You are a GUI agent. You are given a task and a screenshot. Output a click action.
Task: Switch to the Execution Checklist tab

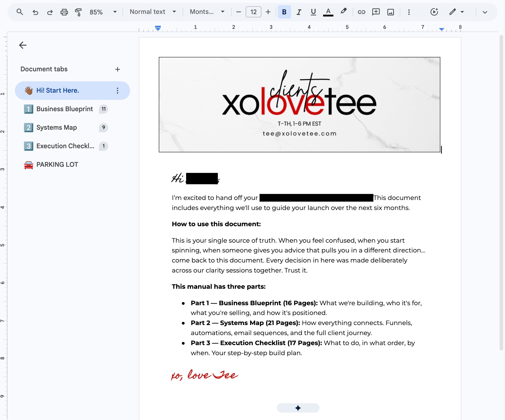[65, 146]
